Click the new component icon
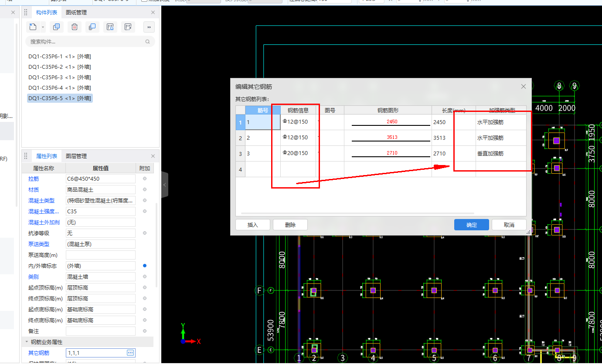 click(x=33, y=27)
